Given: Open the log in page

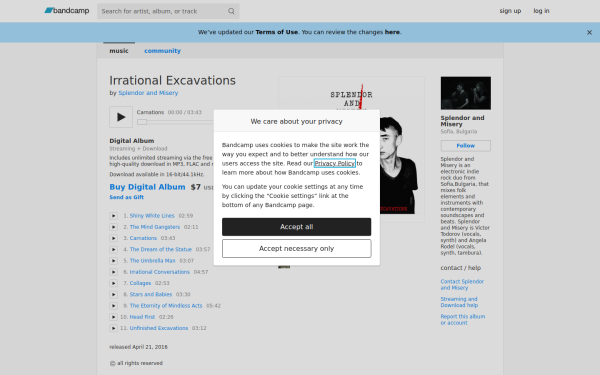Looking at the screenshot, I should pos(541,11).
